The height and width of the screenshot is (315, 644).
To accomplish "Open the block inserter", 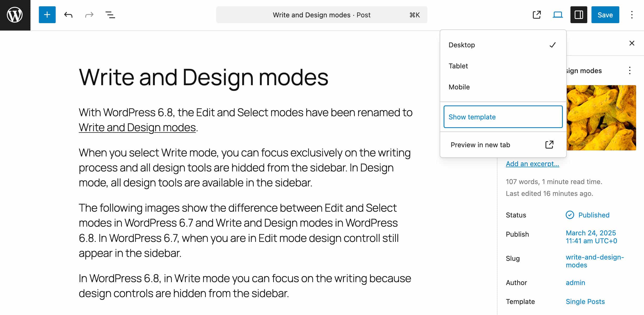I will (x=47, y=15).
